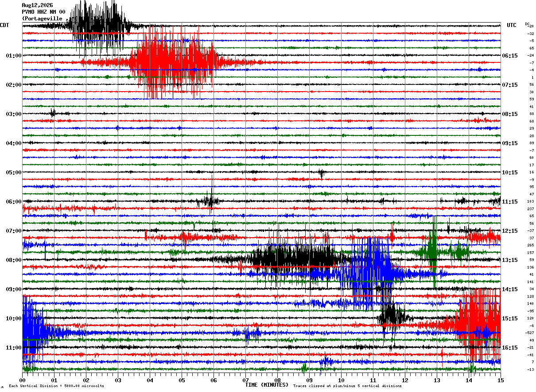Click the 15:15 UTC time label
The image size is (536, 392).
coord(510,319)
